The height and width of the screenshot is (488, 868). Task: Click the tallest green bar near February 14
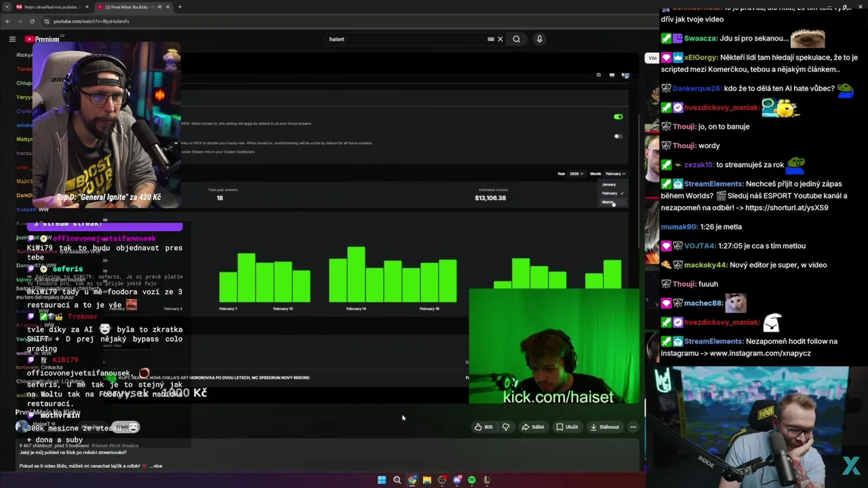356,274
